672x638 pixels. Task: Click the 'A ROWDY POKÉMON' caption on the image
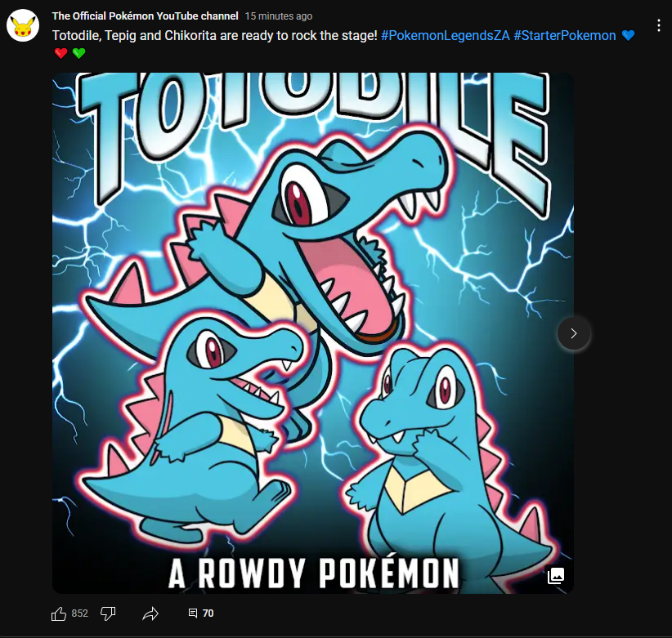coord(313,573)
